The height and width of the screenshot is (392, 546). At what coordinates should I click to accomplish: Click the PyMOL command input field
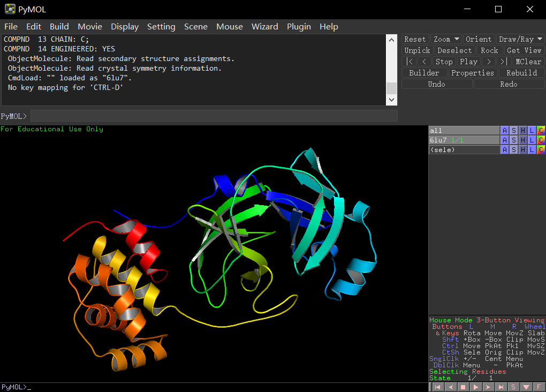(x=214, y=116)
